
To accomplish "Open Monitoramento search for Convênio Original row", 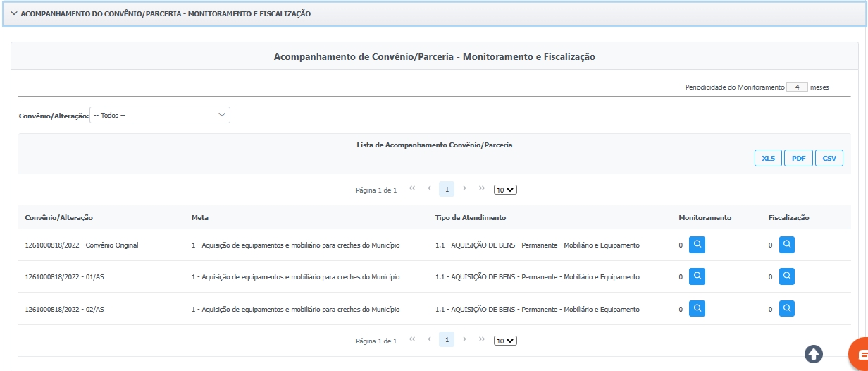I will 697,245.
